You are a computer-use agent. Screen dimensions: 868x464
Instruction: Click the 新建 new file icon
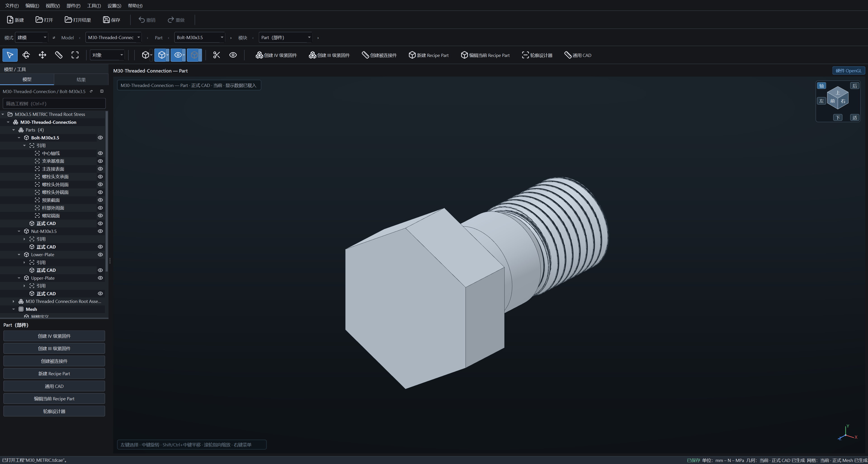pos(10,20)
